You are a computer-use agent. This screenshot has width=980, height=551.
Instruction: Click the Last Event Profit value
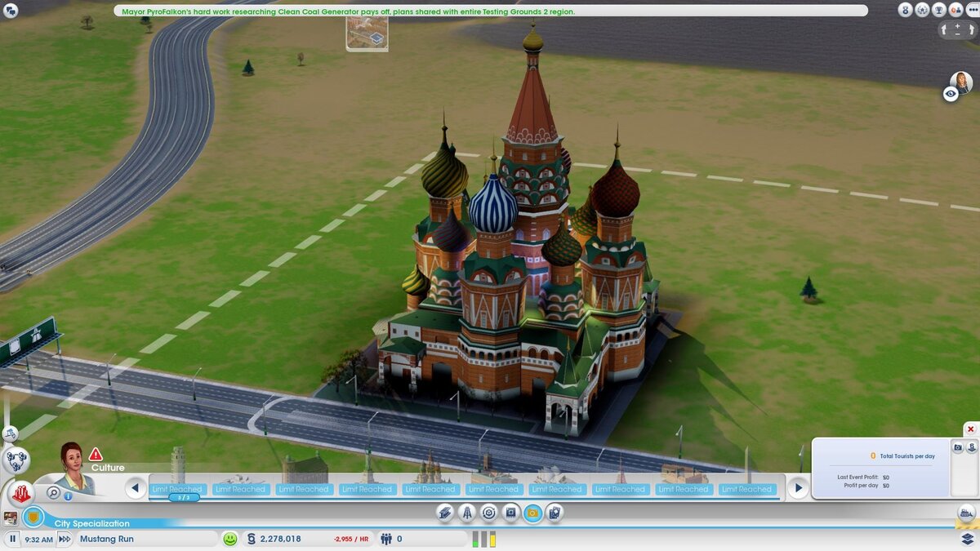point(886,478)
